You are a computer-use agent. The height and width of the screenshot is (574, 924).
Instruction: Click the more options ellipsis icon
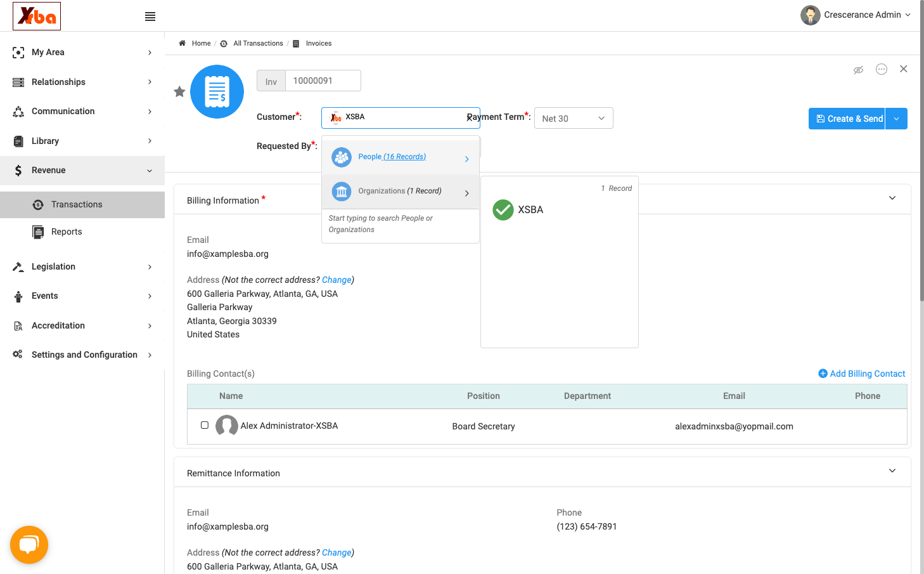tap(882, 69)
